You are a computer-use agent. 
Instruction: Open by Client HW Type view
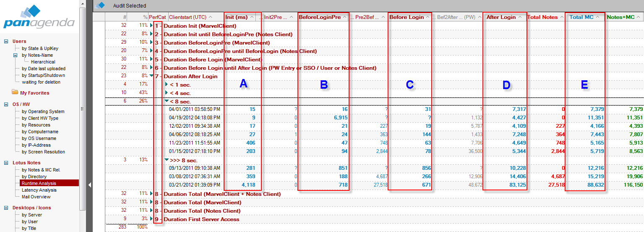pyautogui.click(x=40, y=118)
